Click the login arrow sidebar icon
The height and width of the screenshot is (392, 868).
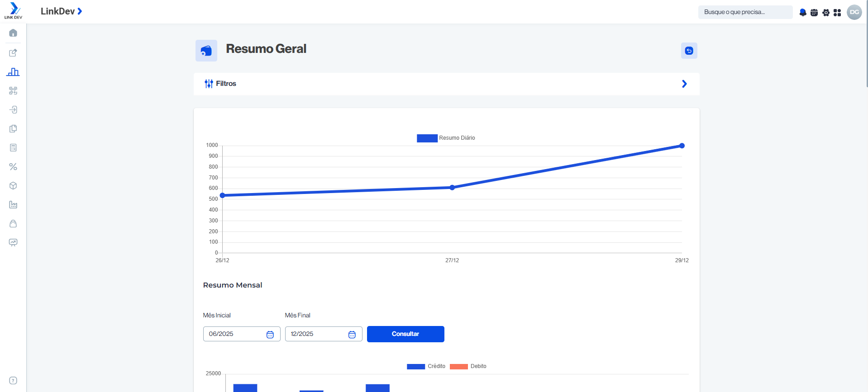point(13,110)
